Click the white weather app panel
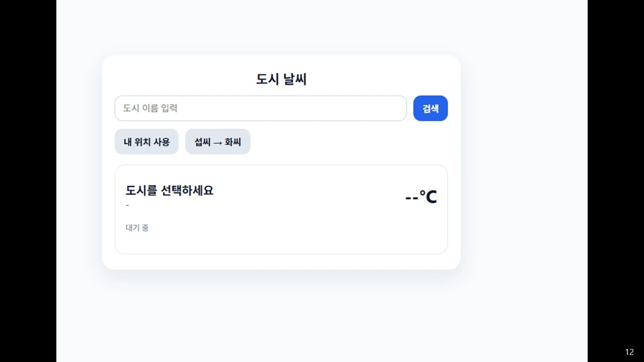Image resolution: width=644 pixels, height=362 pixels. 281,161
